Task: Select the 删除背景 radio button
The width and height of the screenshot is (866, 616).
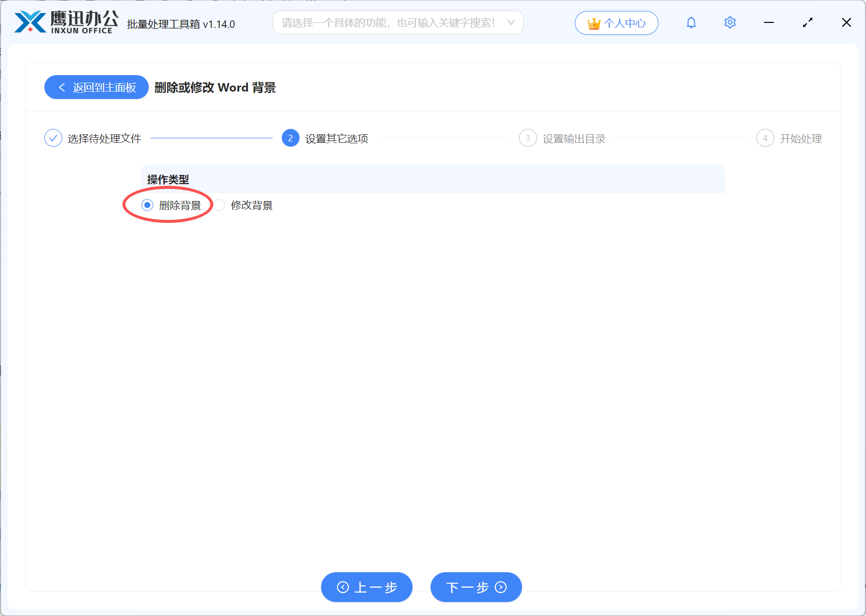Action: [x=147, y=205]
